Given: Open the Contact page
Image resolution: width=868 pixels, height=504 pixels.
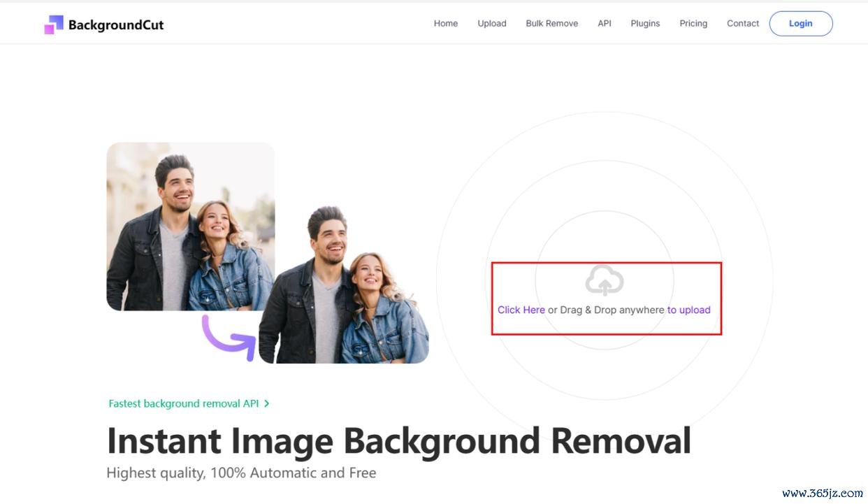Looking at the screenshot, I should (743, 23).
